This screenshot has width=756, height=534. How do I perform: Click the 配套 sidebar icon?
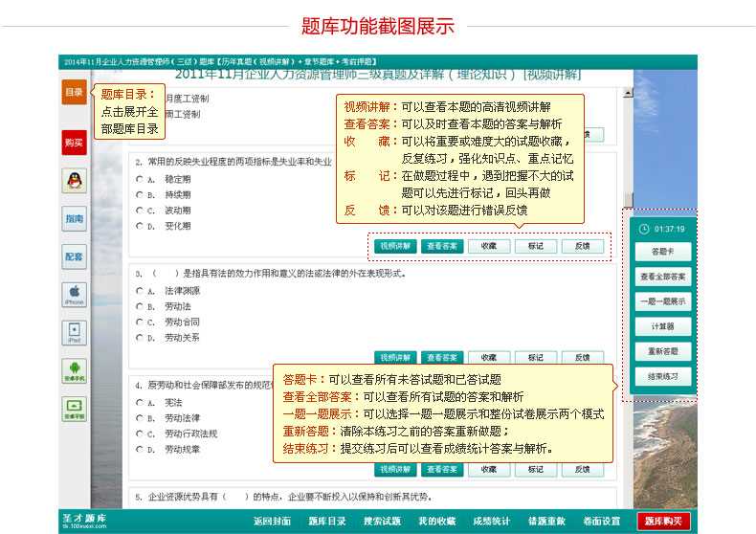(74, 256)
